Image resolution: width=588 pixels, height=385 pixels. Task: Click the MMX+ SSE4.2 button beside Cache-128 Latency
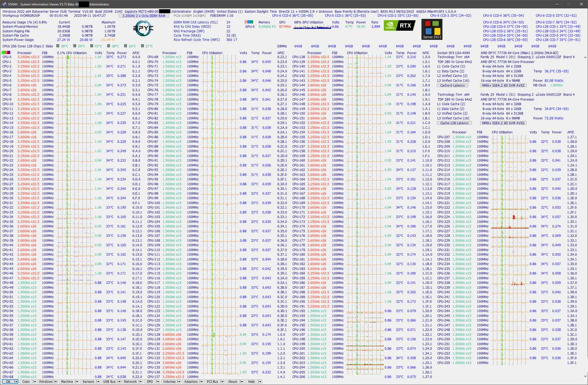(503, 123)
